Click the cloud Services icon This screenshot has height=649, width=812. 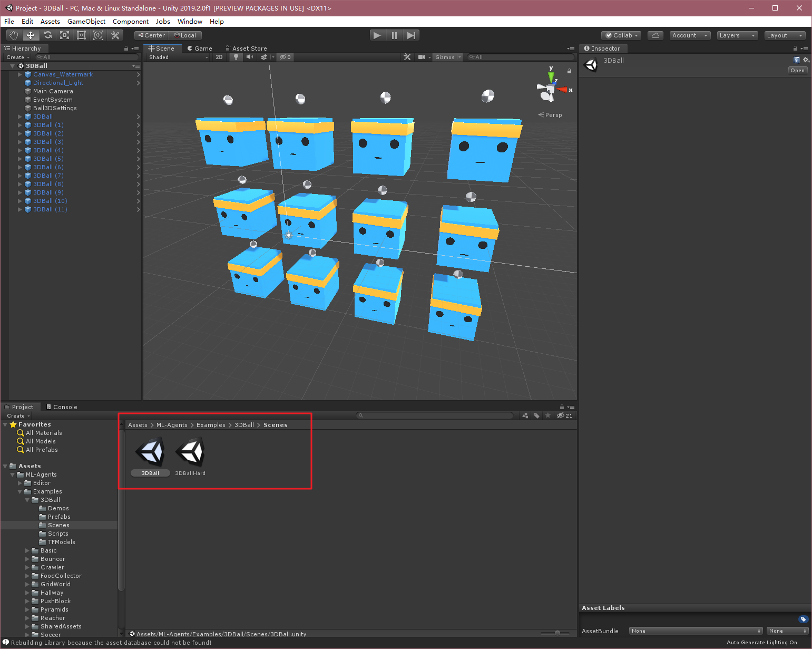click(655, 35)
